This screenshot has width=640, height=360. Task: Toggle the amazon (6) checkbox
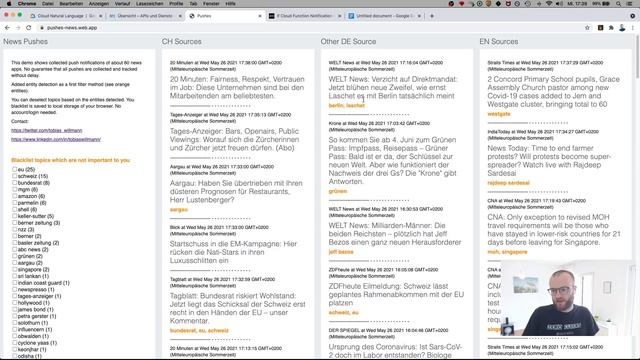(14, 196)
